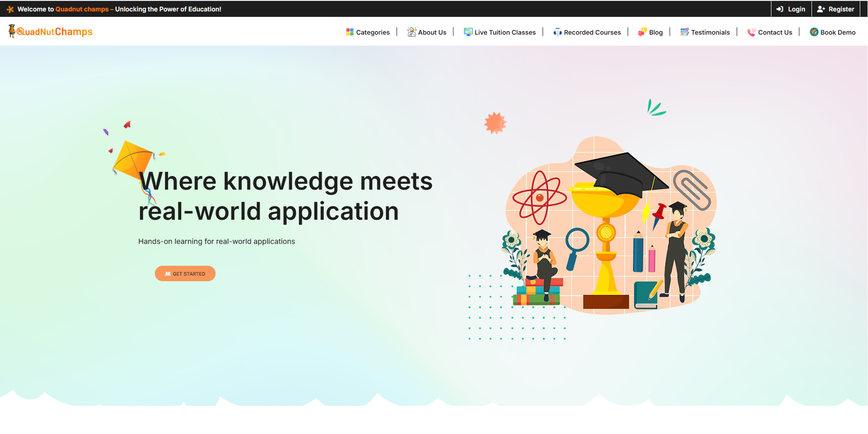The width and height of the screenshot is (868, 434).
Task: Click the Contact Us phone icon
Action: tap(751, 32)
